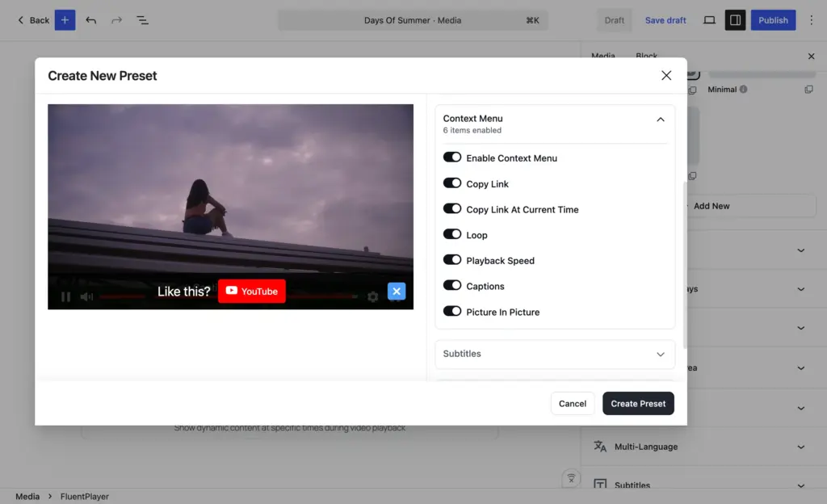Click the video progress bar
The image size is (827, 504).
229,296
